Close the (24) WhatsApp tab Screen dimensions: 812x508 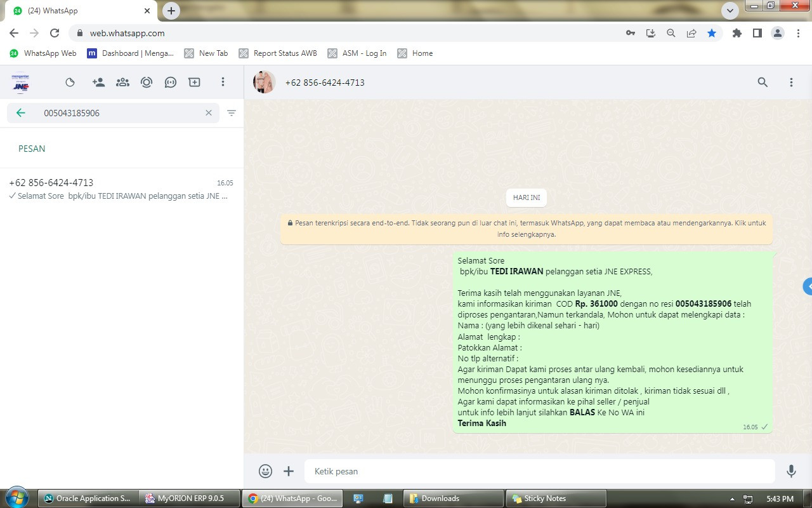tap(147, 11)
